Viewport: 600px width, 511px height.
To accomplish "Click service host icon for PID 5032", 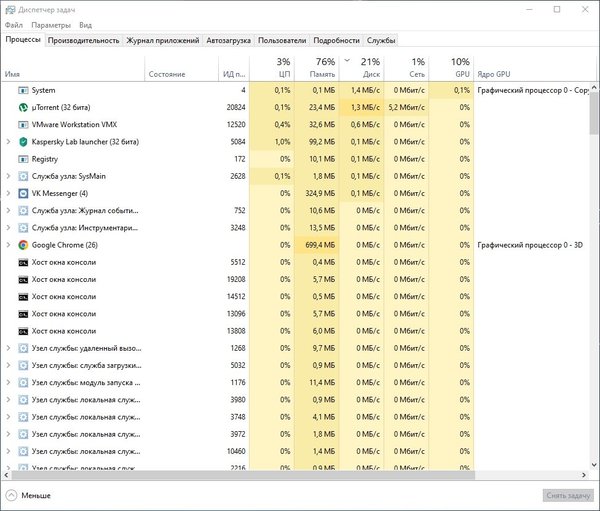I will pyautogui.click(x=23, y=366).
